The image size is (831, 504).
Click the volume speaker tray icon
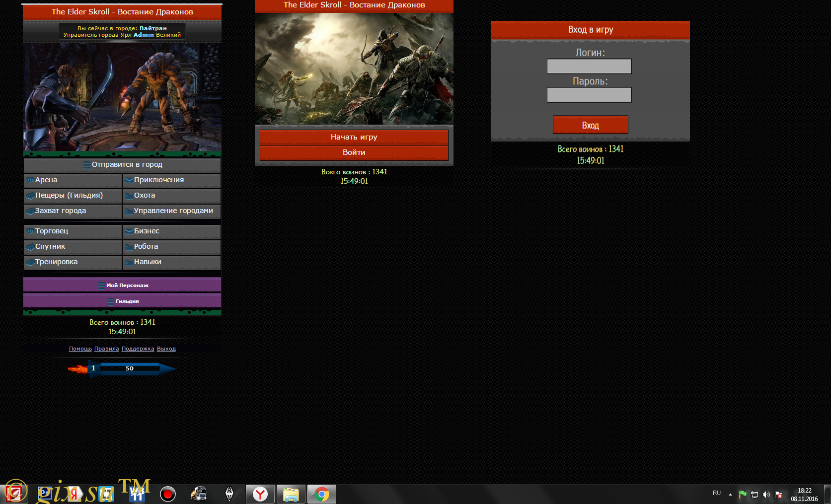pos(766,495)
